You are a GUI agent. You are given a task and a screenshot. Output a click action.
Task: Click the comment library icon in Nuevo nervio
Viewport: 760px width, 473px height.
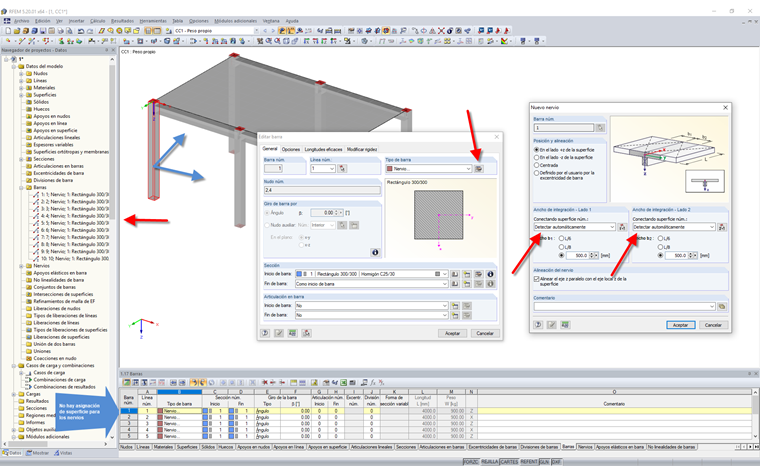(x=722, y=306)
